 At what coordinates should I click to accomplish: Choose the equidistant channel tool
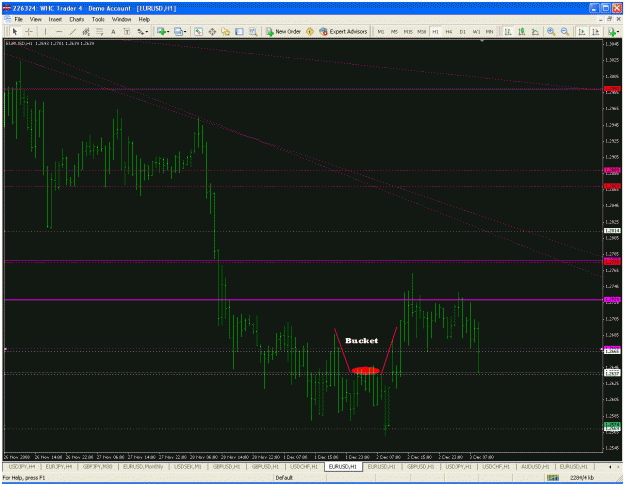pyautogui.click(x=86, y=31)
